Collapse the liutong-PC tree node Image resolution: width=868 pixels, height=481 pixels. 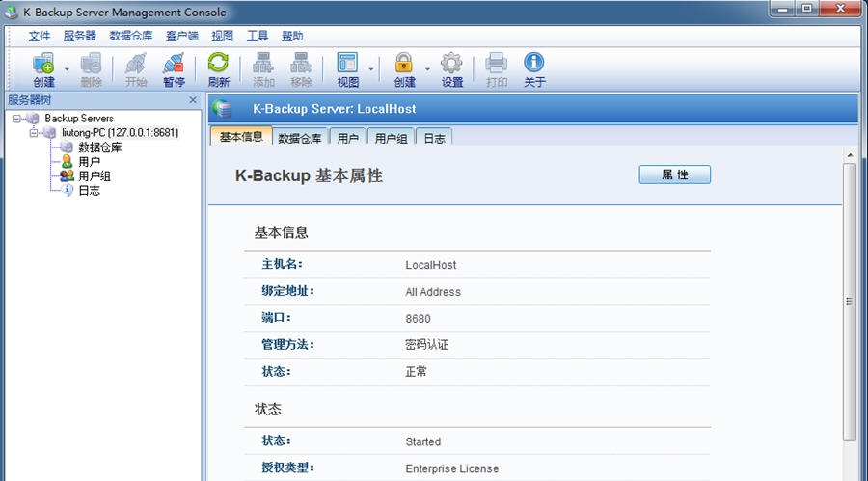pyautogui.click(x=34, y=133)
